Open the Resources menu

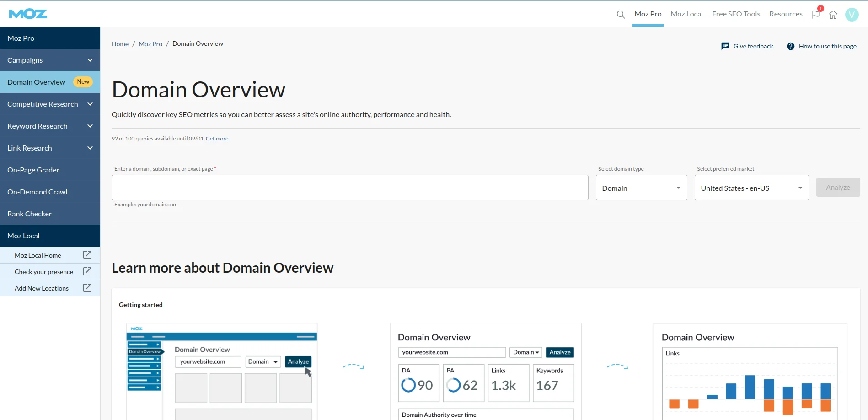pos(786,14)
